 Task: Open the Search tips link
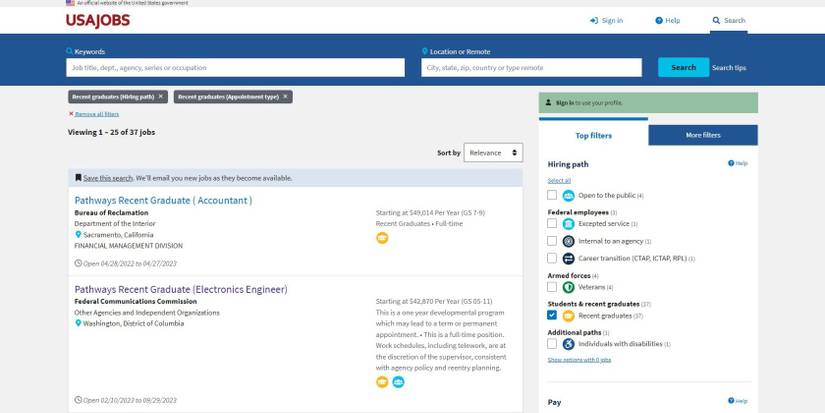729,68
